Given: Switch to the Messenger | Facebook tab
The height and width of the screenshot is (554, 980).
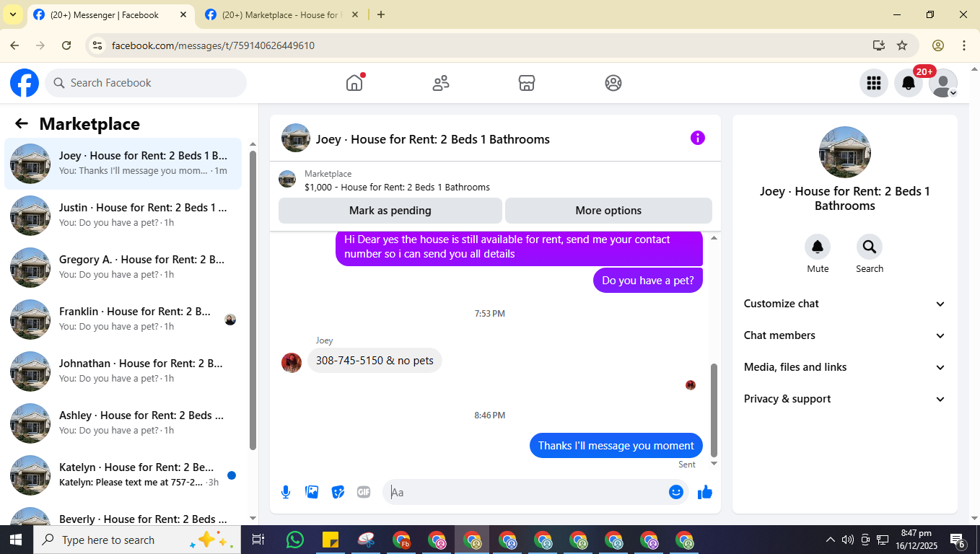Looking at the screenshot, I should (111, 14).
